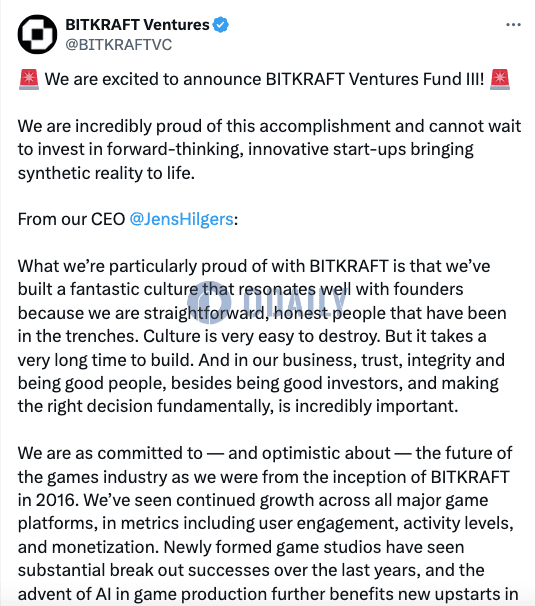Screen dimensions: 535x606
Task: Click the BITKRAFT Ventures display name
Action: point(137,25)
